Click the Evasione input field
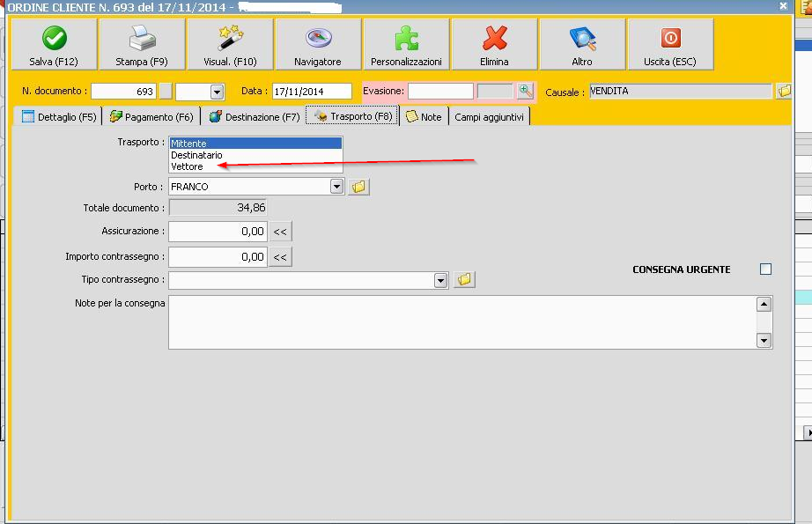 click(440, 91)
